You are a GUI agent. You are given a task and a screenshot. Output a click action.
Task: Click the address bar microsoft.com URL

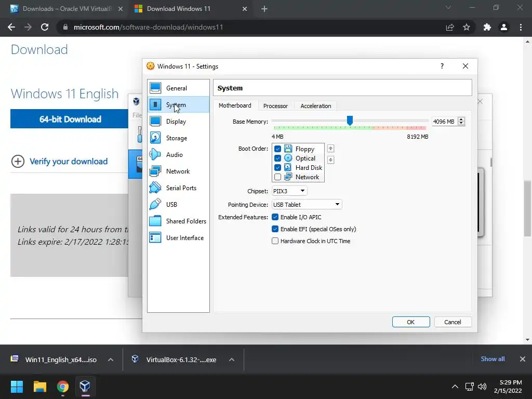148,27
